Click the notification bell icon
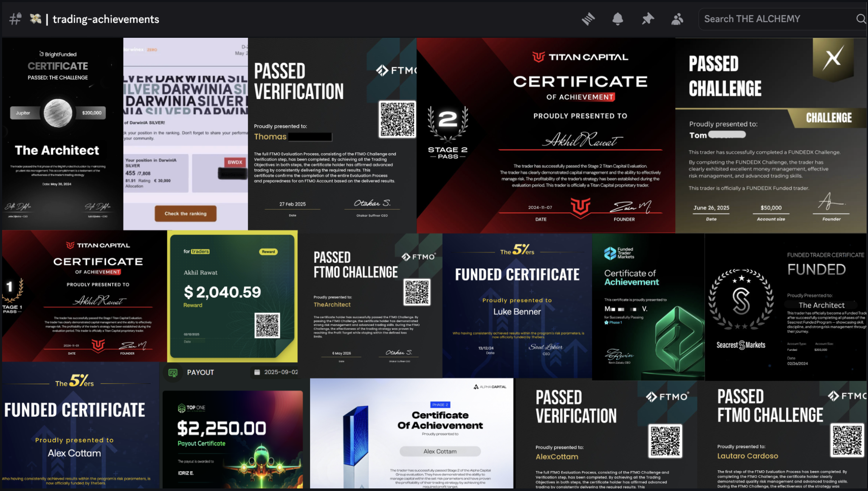 click(x=618, y=19)
